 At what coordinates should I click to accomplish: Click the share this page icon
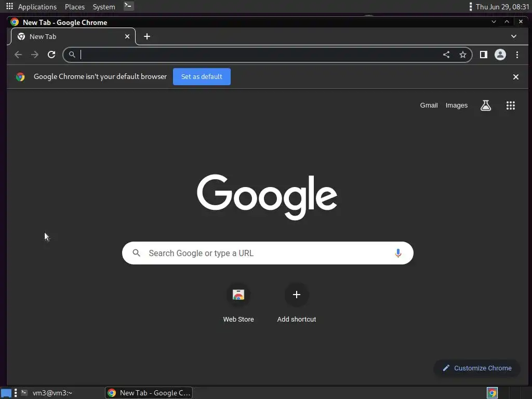[x=446, y=55]
